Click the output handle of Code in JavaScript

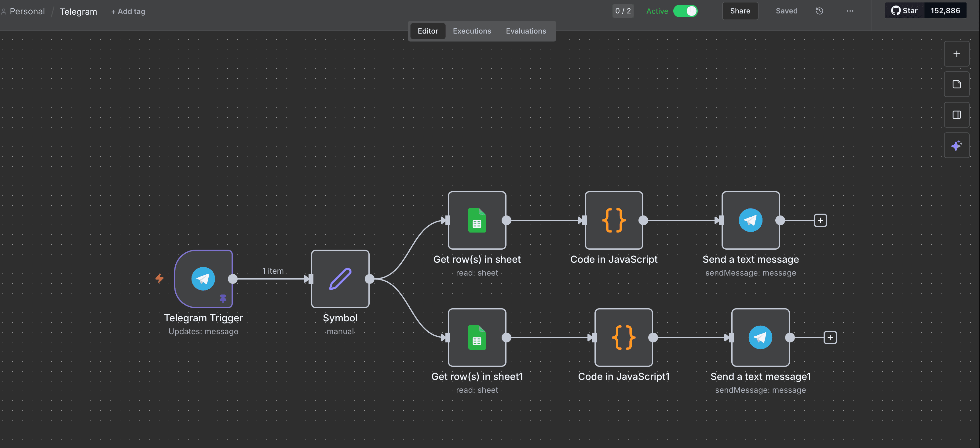[x=643, y=220]
